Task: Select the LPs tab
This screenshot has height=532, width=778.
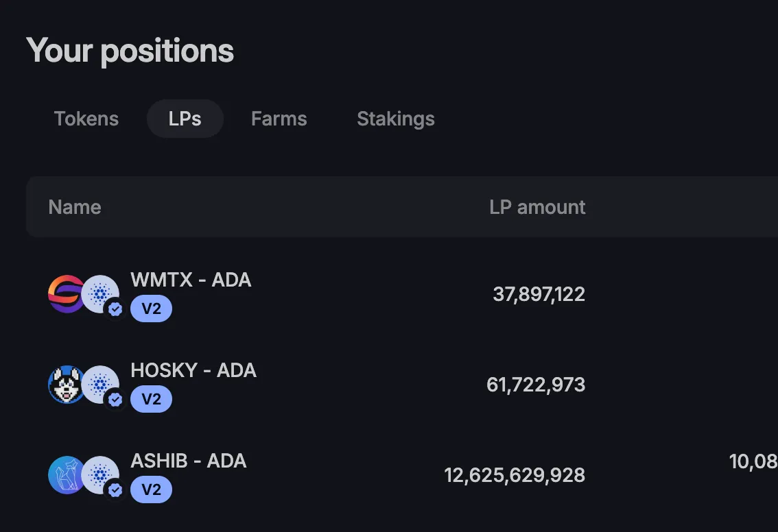Action: [x=185, y=119]
